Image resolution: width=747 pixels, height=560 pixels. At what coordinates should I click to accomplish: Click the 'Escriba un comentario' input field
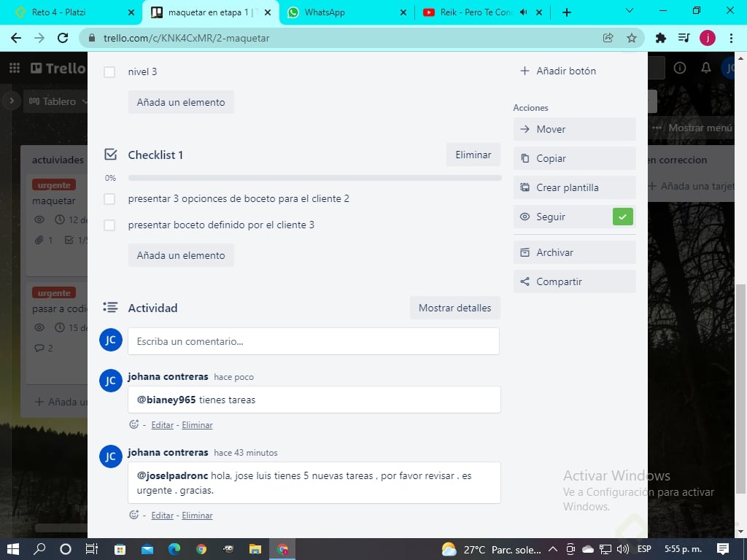click(314, 340)
